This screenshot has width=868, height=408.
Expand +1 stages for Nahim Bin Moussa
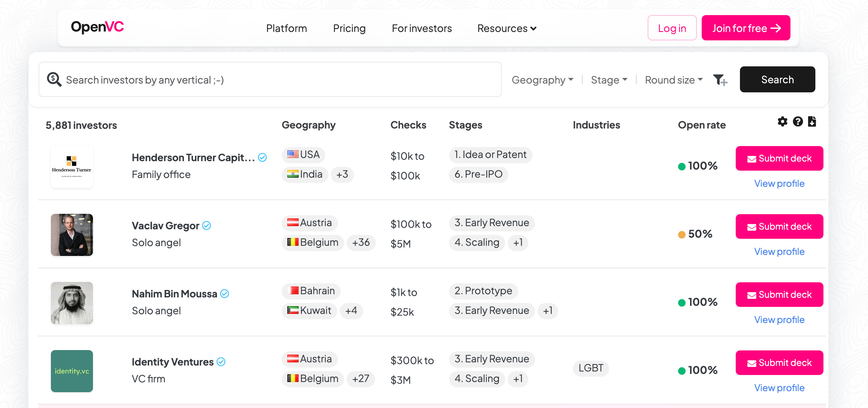[548, 311]
